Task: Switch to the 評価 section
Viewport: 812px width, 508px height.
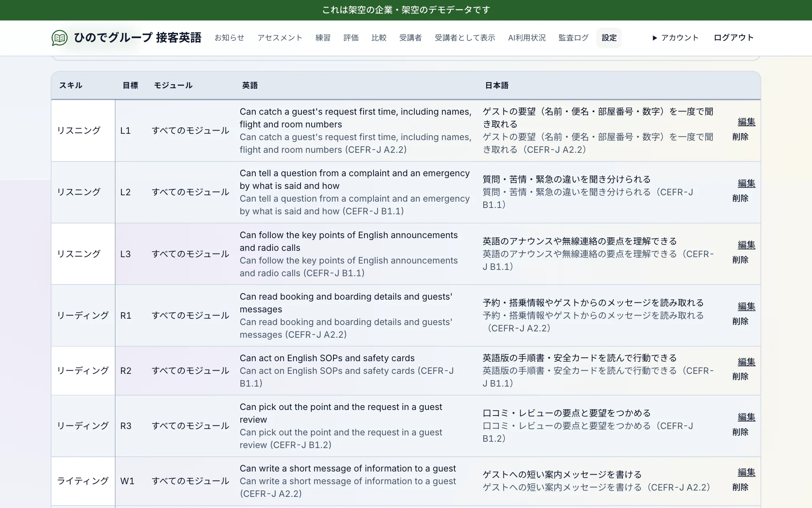Action: click(351, 38)
